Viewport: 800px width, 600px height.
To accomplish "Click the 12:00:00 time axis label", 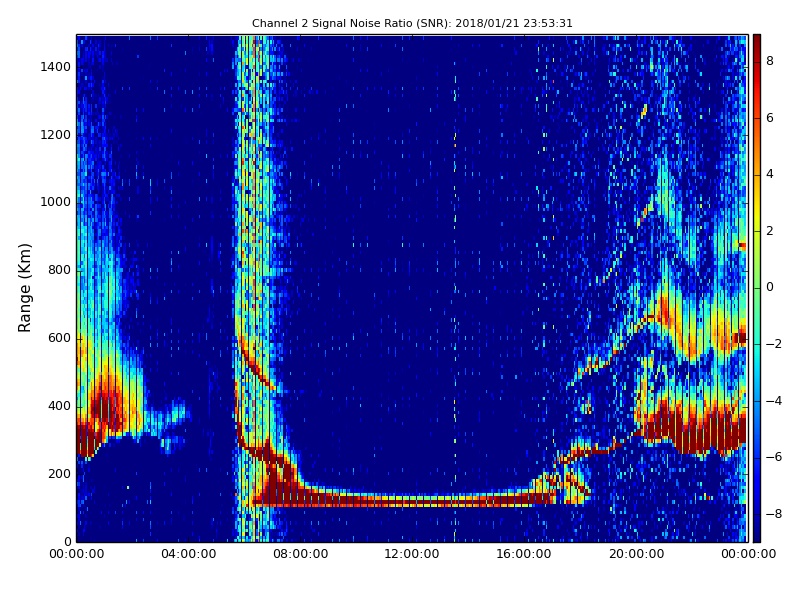I will (412, 554).
